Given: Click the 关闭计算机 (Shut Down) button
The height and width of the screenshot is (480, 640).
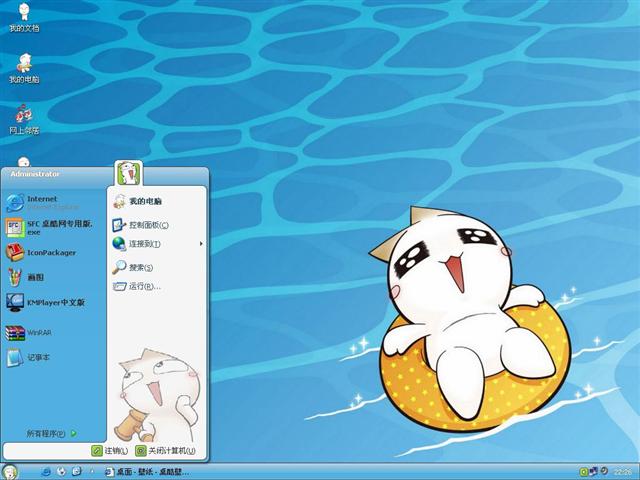Looking at the screenshot, I should (165, 451).
